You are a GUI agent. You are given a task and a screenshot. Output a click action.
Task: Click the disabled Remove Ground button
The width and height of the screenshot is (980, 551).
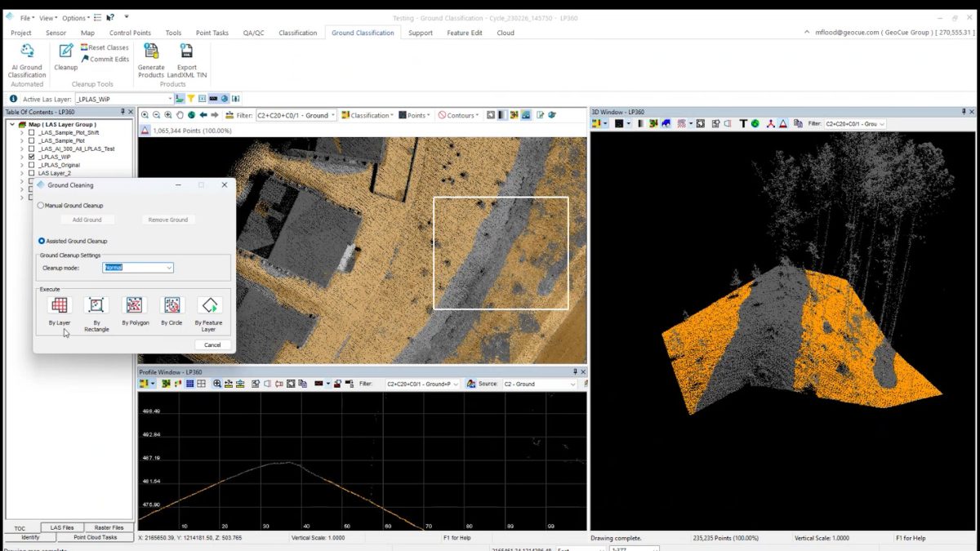coord(168,220)
